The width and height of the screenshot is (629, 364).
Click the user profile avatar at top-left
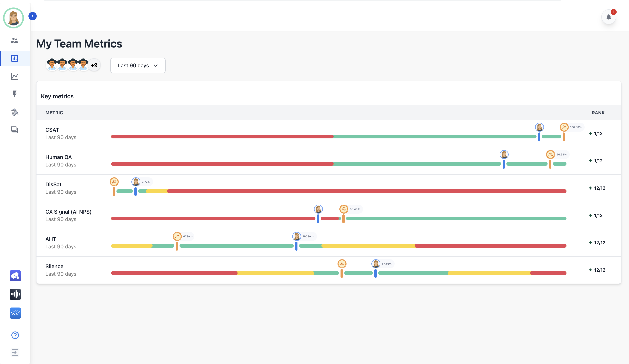13,18
